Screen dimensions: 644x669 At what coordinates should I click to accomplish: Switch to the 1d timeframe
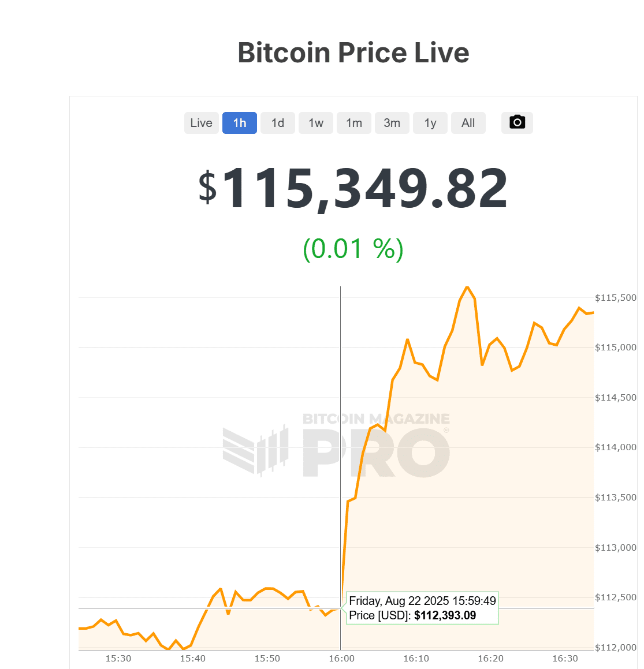point(277,122)
